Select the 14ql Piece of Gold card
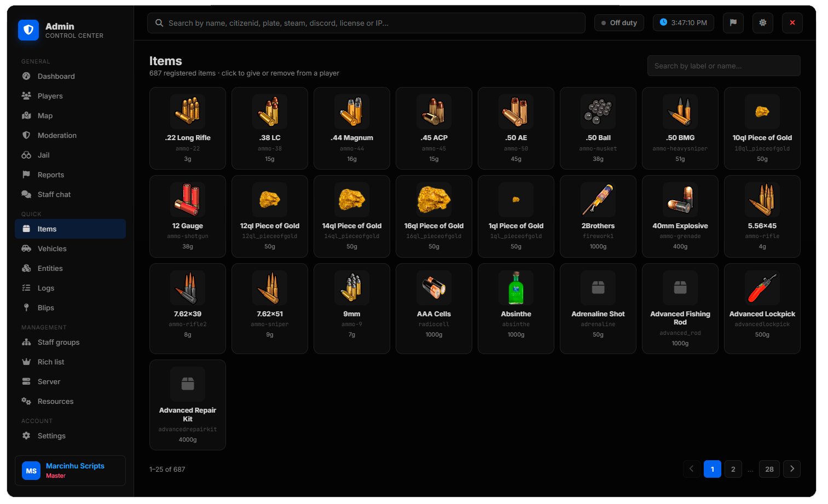This screenshot has width=828, height=504. coord(352,216)
